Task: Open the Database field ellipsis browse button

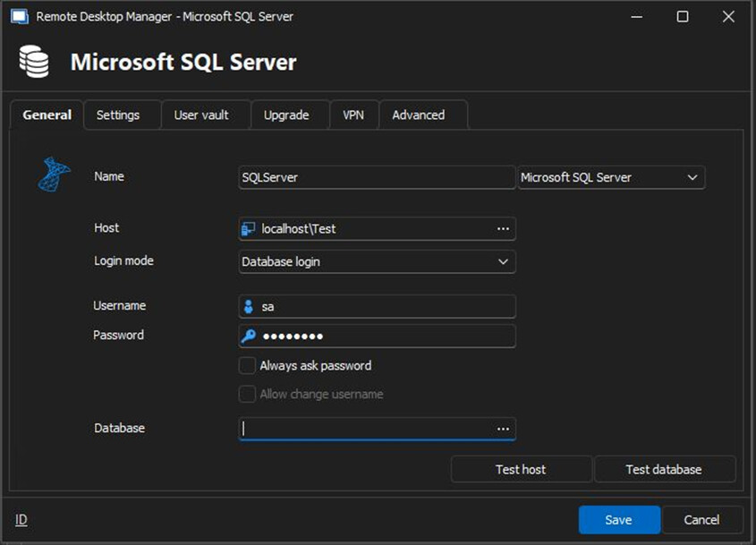Action: [503, 429]
